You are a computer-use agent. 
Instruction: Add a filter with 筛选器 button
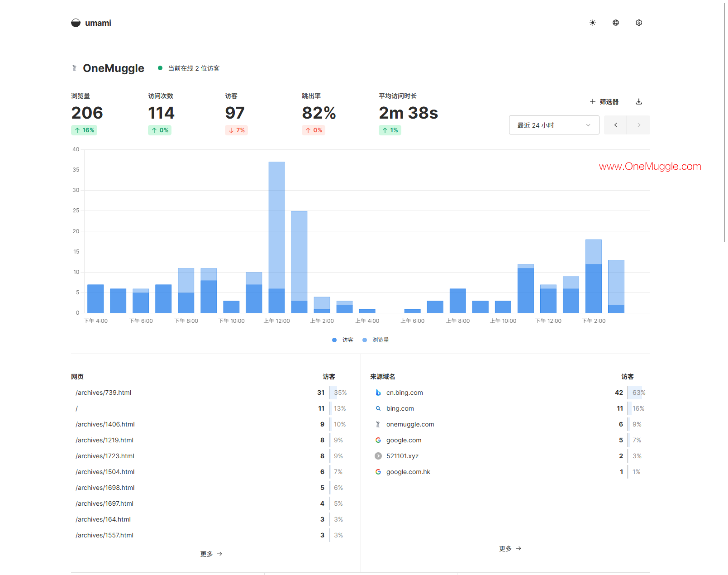pyautogui.click(x=604, y=101)
